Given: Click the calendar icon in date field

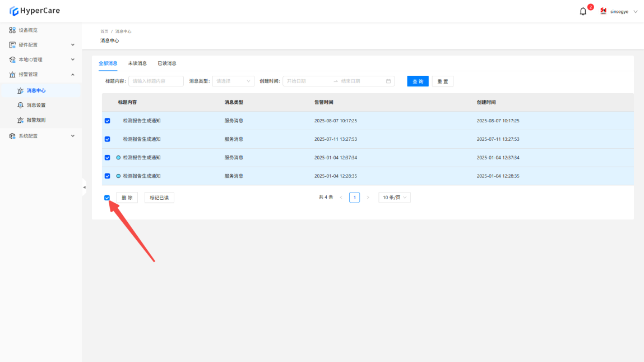Looking at the screenshot, I should pyautogui.click(x=388, y=81).
